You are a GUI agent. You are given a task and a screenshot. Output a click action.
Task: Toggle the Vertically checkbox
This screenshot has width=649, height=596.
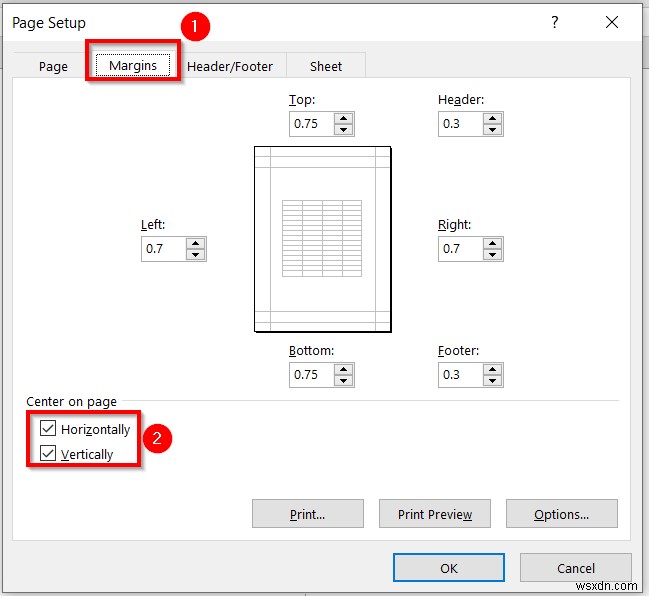pyautogui.click(x=48, y=453)
